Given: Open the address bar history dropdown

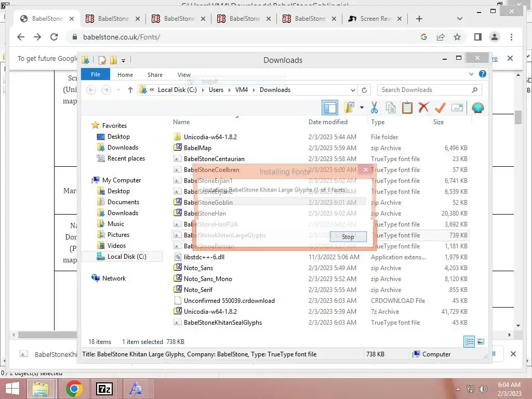Looking at the screenshot, I should 353,90.
